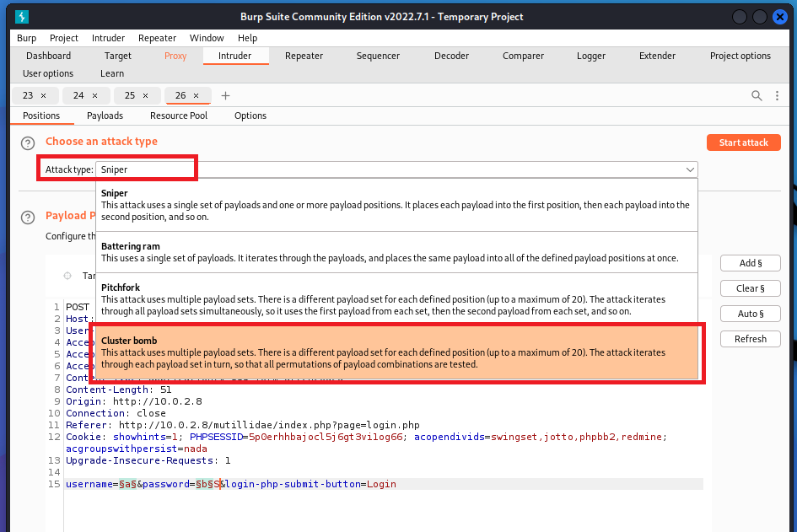Image resolution: width=797 pixels, height=532 pixels.
Task: Open the Window menu
Action: coord(207,38)
